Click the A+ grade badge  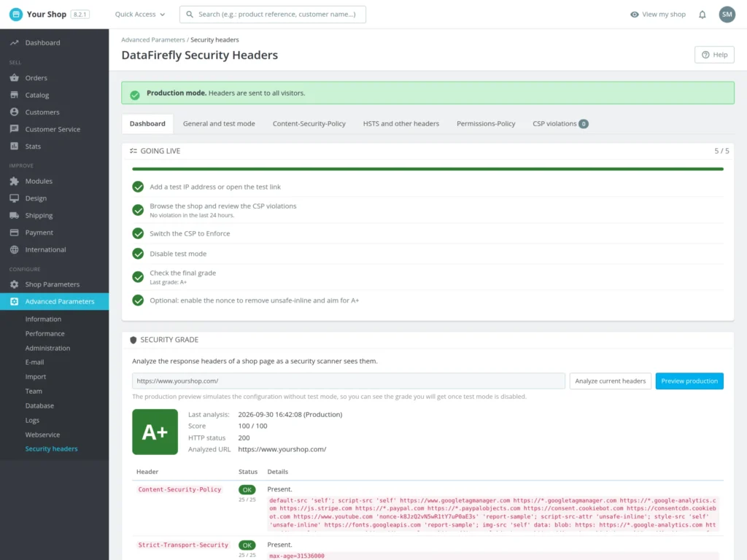(x=155, y=432)
